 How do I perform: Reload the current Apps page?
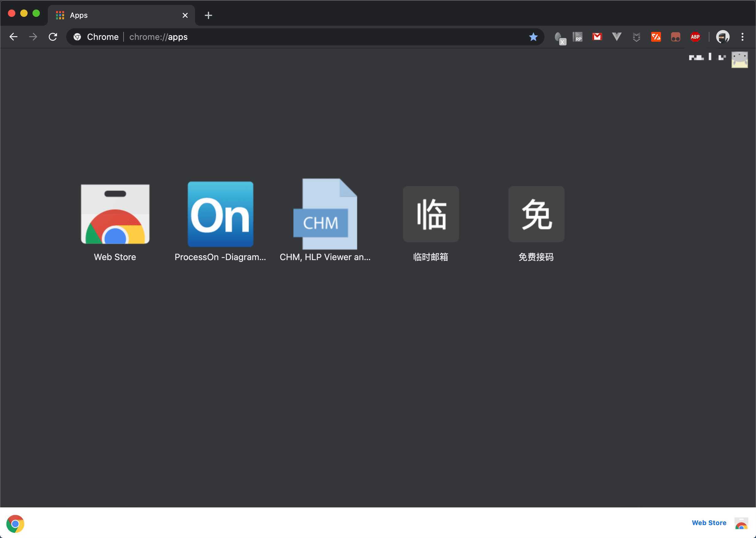[x=53, y=37]
